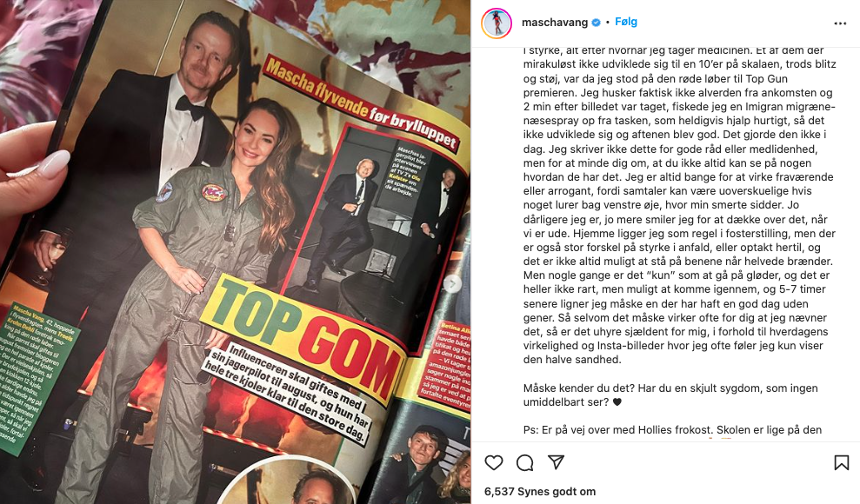Save the post with the bookmark icon
The image size is (860, 504).
point(842,463)
